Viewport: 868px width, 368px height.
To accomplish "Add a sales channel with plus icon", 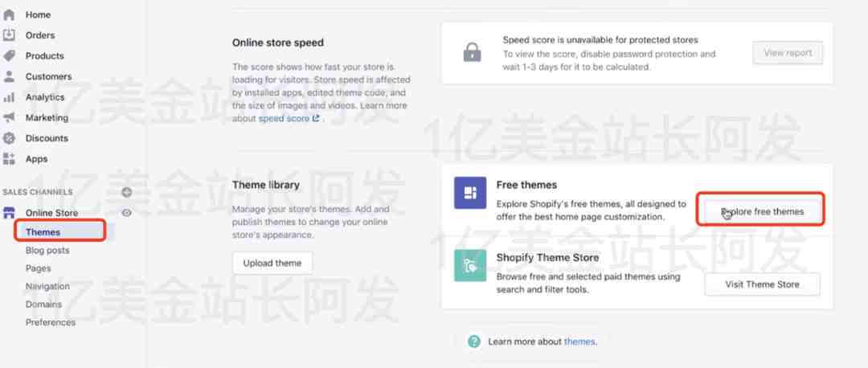I will [127, 192].
